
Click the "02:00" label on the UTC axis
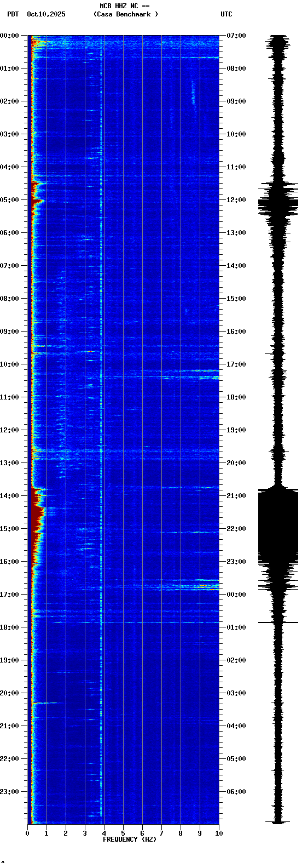pos(236,660)
